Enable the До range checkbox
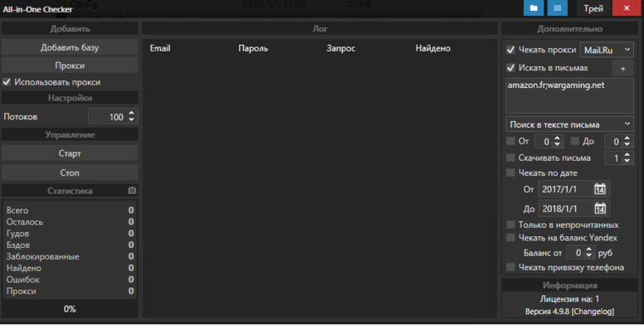 coord(575,141)
